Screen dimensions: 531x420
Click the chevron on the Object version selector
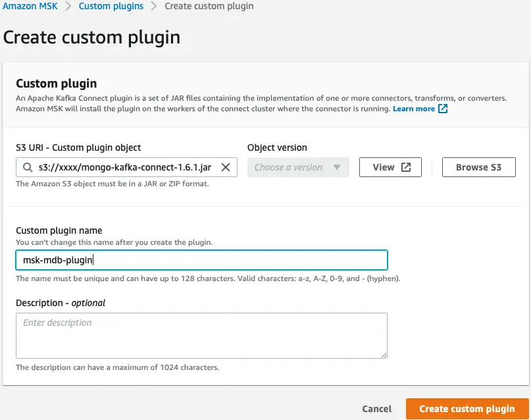(x=338, y=167)
